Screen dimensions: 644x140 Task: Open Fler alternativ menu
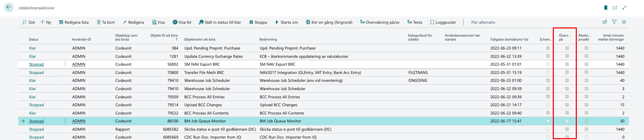point(483,22)
